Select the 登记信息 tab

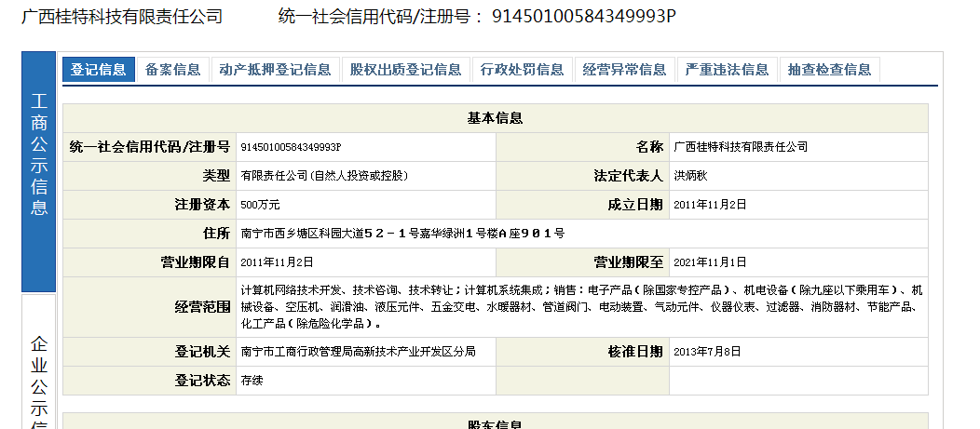(x=99, y=70)
